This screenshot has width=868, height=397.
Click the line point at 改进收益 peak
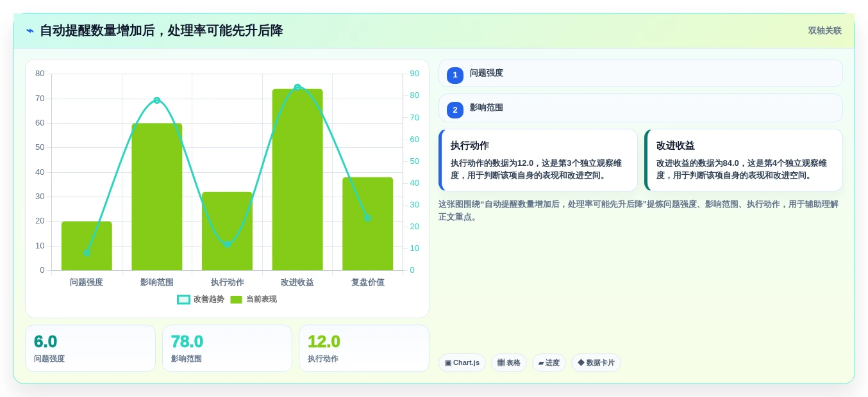click(297, 87)
